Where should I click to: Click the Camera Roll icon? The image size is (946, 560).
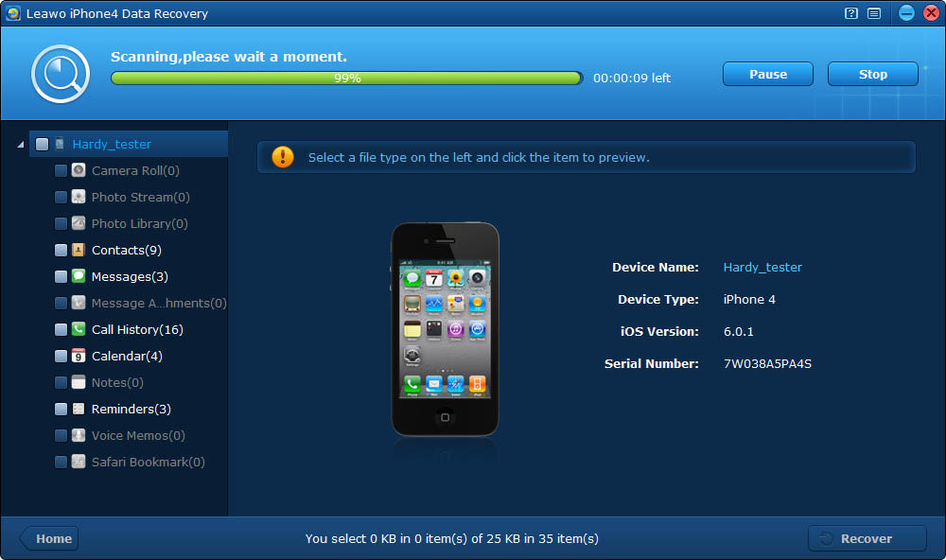pos(79,170)
